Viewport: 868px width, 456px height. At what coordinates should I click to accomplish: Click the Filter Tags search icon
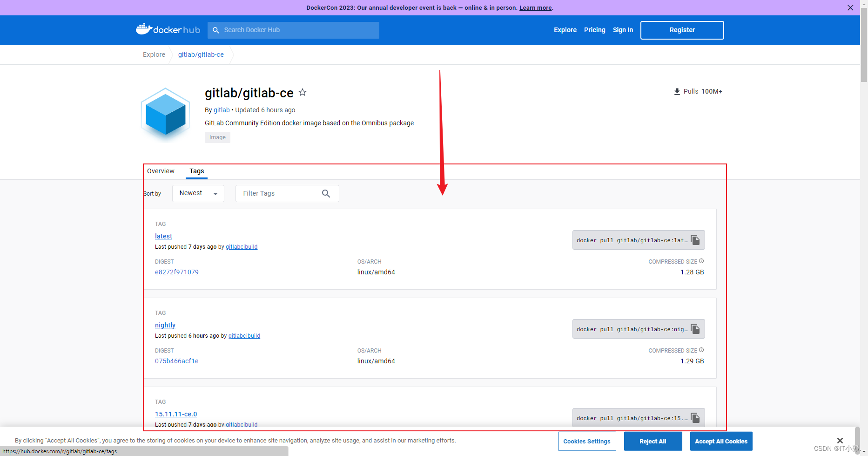coord(326,193)
